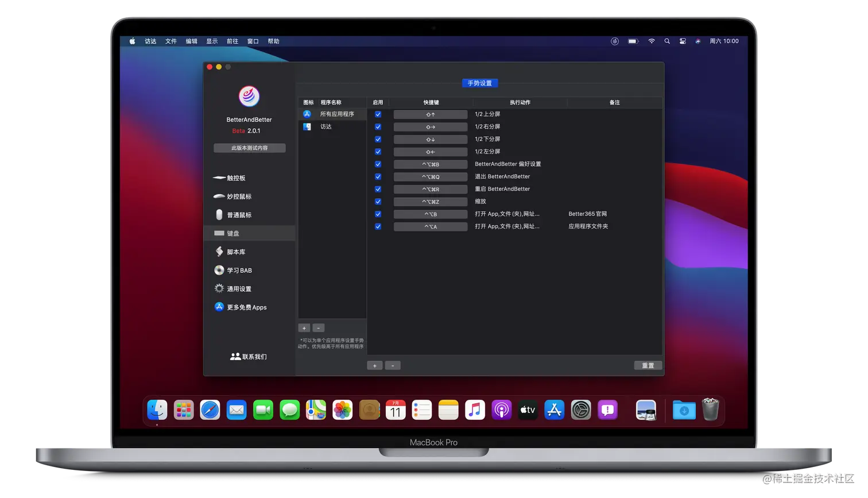Uncheck the 退出 BetterAndBetter shortcut
The image size is (868, 498).
(378, 177)
